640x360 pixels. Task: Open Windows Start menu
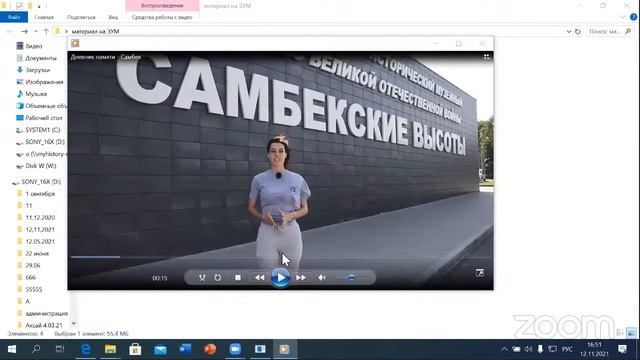point(12,349)
